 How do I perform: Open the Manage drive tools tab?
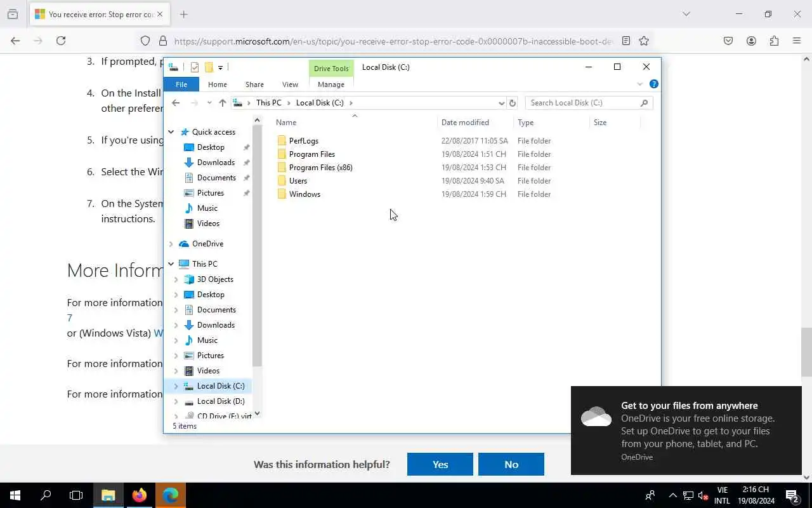(x=331, y=84)
